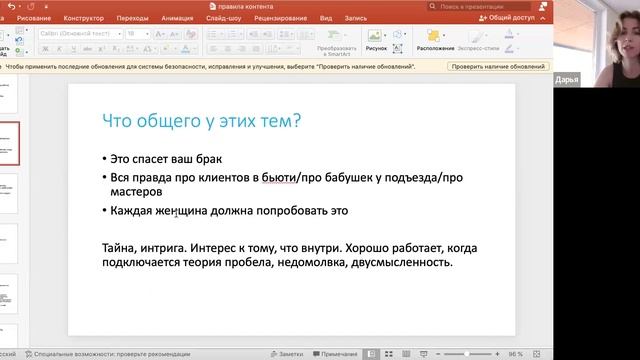
Task: Open the Анимация tab
Action: point(177,18)
